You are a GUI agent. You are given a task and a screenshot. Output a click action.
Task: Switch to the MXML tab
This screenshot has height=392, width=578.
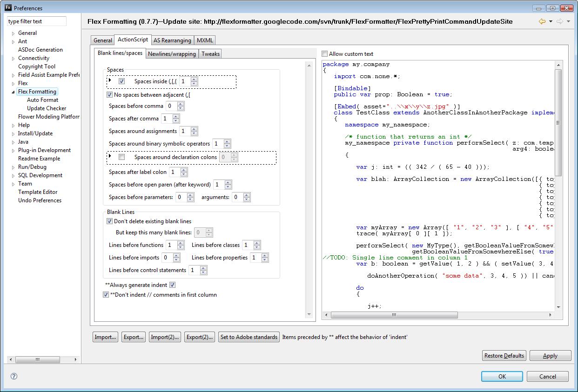[x=205, y=40]
